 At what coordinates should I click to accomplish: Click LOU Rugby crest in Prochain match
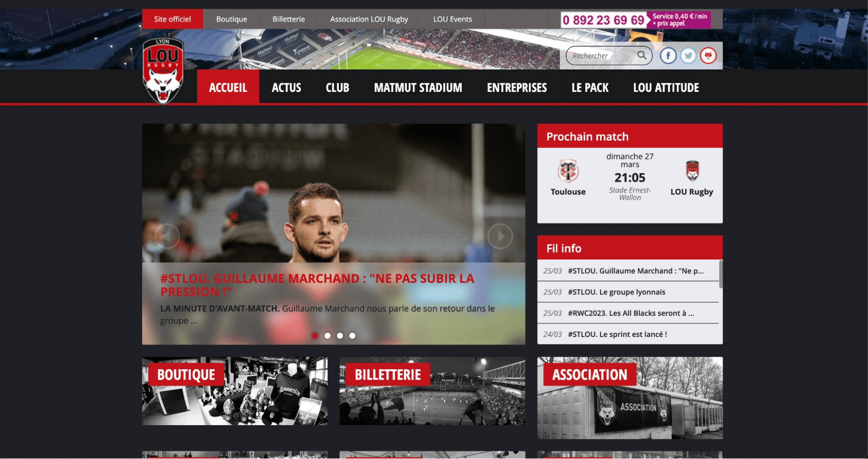pyautogui.click(x=692, y=170)
